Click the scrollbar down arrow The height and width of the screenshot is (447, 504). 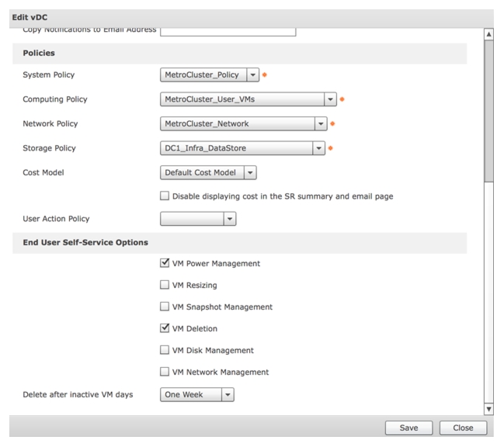[489, 409]
